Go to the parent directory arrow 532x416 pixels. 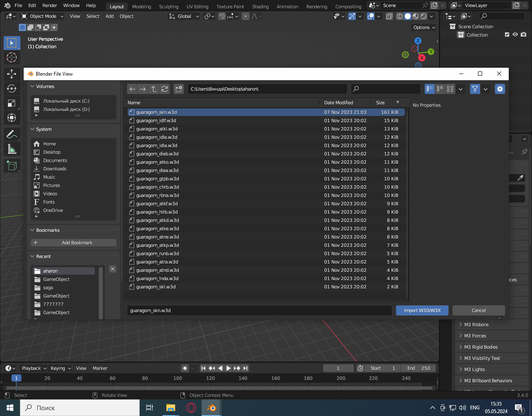[x=154, y=89]
